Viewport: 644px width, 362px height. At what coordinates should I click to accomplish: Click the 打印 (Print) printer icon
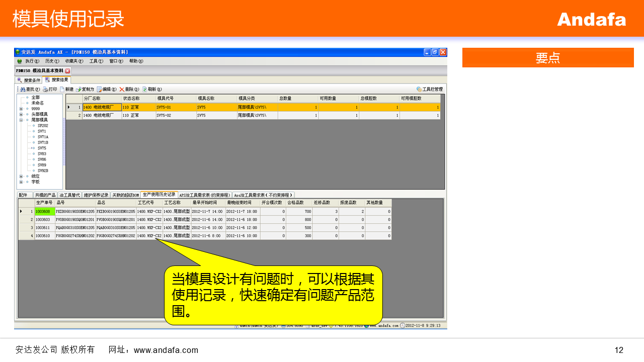pyautogui.click(x=45, y=89)
